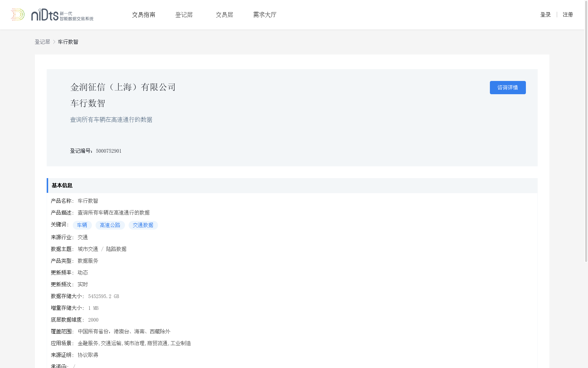
Task: Select the 高速公路 keyword tag
Action: [x=110, y=225]
